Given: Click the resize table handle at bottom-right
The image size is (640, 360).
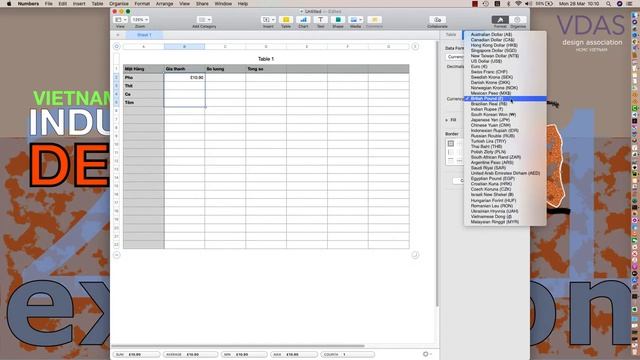Looking at the screenshot, I should [415, 255].
